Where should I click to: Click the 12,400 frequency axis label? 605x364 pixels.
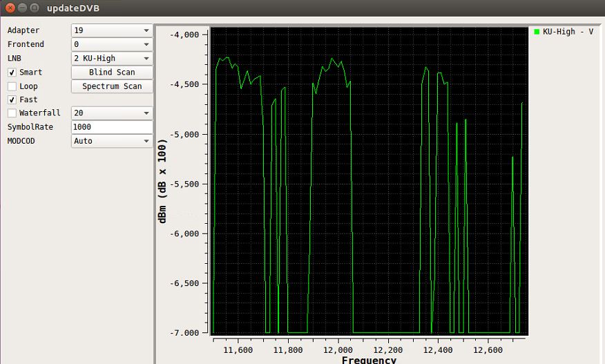click(438, 350)
